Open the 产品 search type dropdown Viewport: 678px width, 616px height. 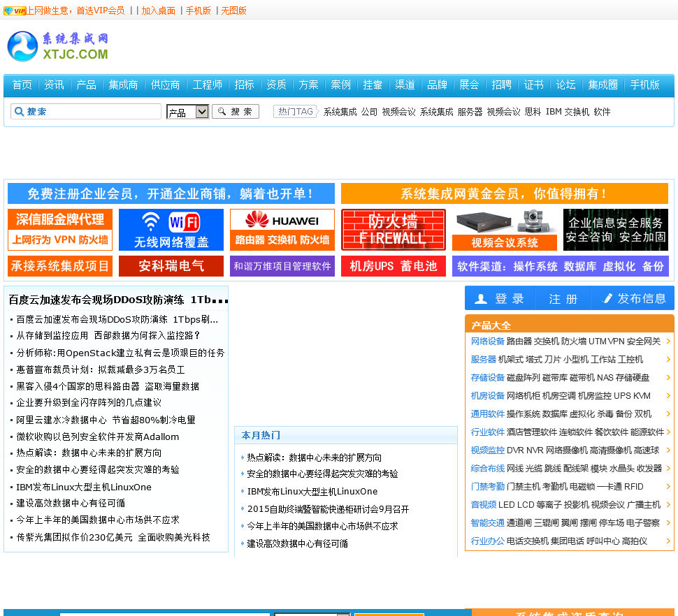tap(187, 112)
